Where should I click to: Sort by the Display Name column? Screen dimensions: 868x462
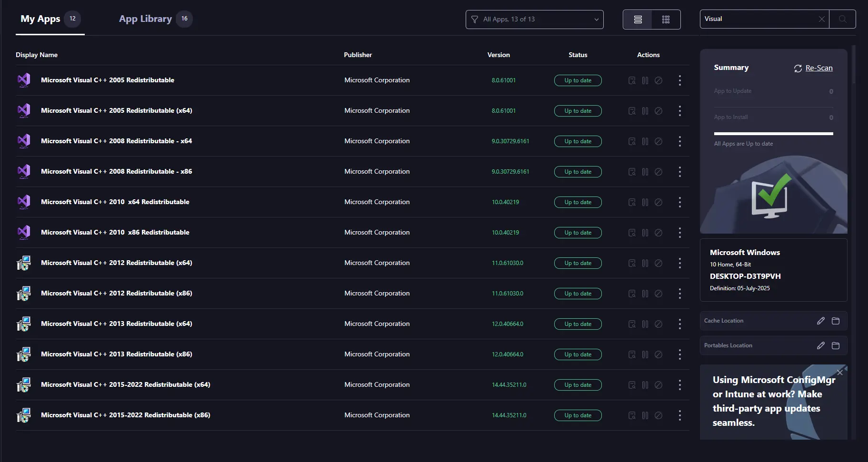(x=37, y=55)
